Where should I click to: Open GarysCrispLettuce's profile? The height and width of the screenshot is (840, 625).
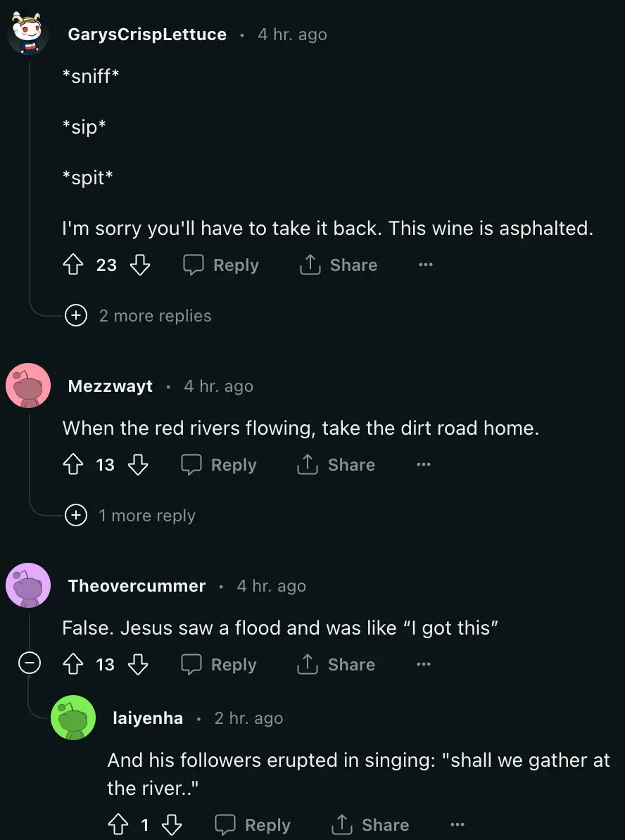tap(147, 34)
